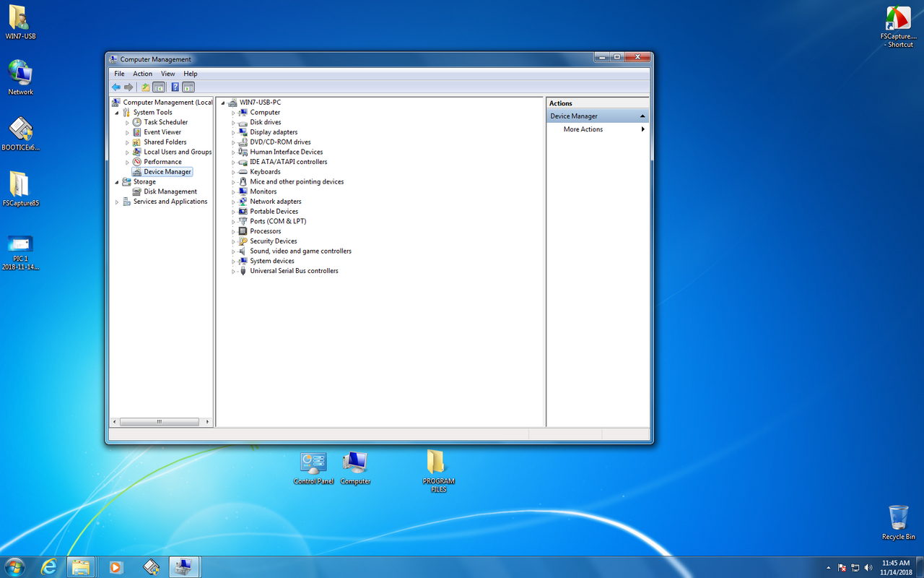
Task: Collapse the System Tools tree node
Action: 117,113
